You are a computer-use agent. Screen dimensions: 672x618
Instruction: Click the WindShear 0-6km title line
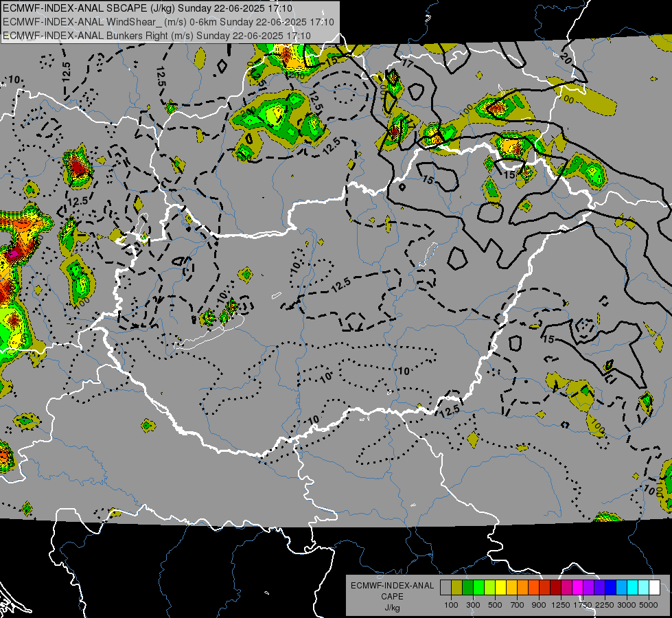(x=168, y=22)
